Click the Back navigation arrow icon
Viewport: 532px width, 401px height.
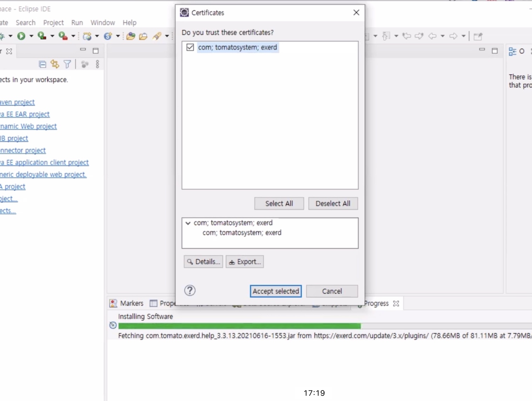(432, 36)
